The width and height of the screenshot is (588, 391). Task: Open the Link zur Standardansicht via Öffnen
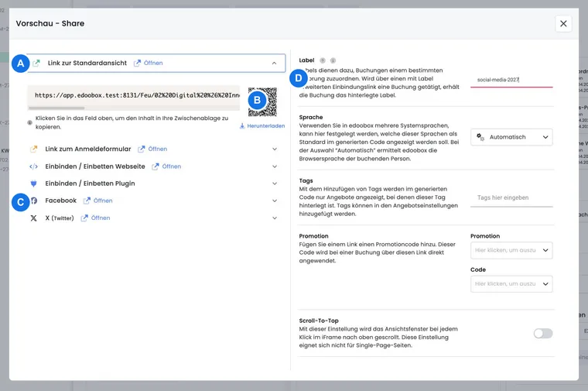149,63
